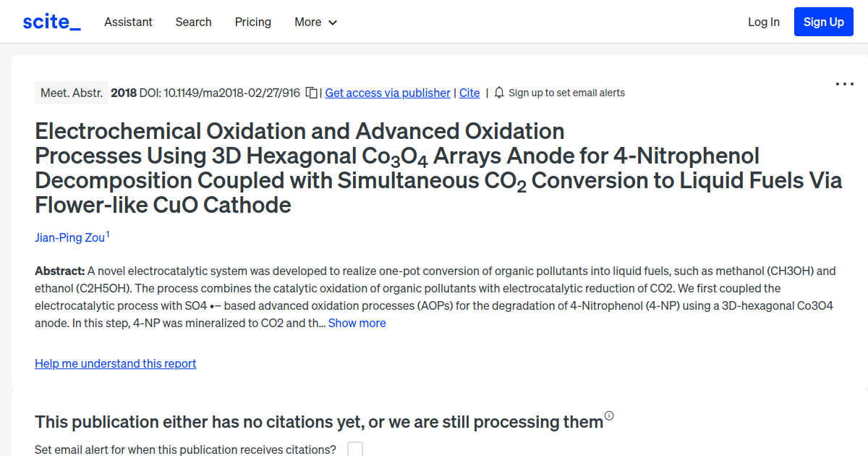Expand the More navigation menu
The width and height of the screenshot is (868, 456).
(x=315, y=22)
